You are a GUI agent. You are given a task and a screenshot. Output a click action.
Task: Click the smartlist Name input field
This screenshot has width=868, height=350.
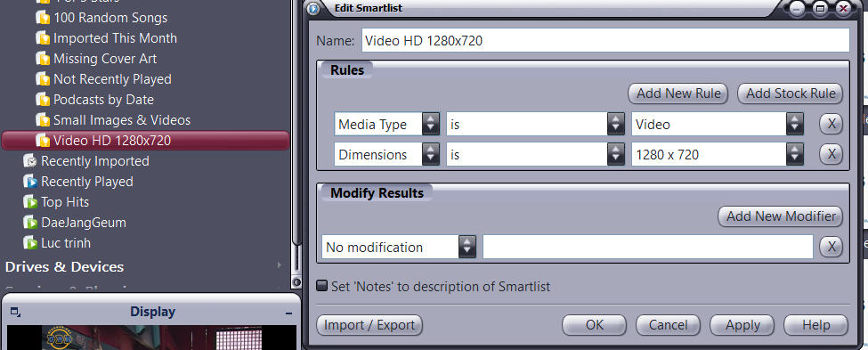coord(605,40)
